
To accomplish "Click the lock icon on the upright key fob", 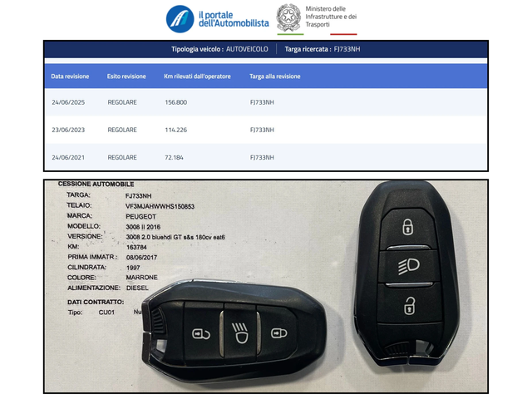I will (407, 227).
